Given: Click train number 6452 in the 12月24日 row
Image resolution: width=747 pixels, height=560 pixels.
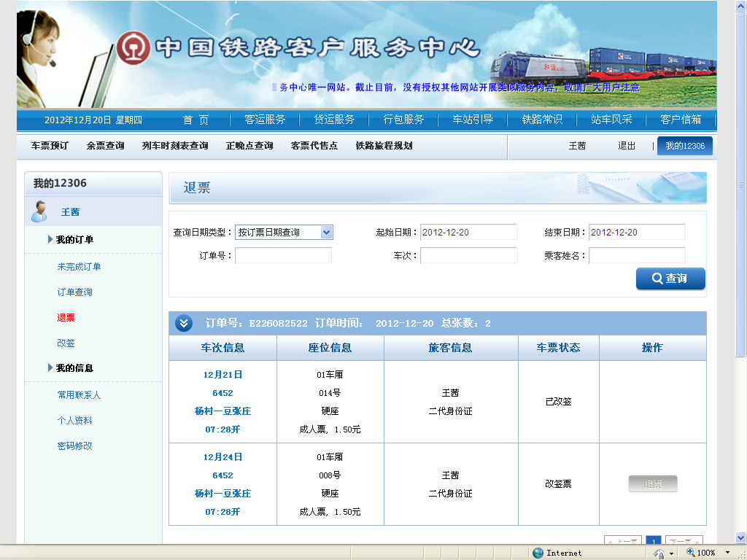Looking at the screenshot, I should coord(222,475).
